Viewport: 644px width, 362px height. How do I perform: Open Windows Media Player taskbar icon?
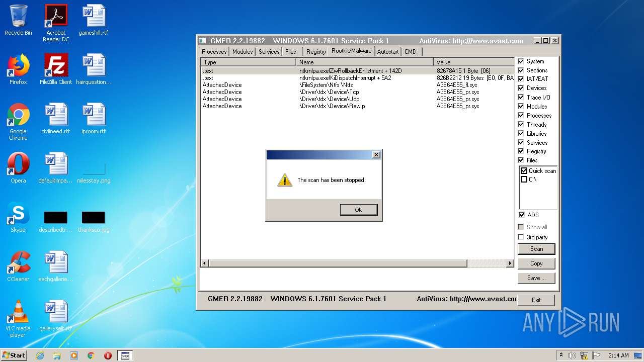[x=74, y=355]
